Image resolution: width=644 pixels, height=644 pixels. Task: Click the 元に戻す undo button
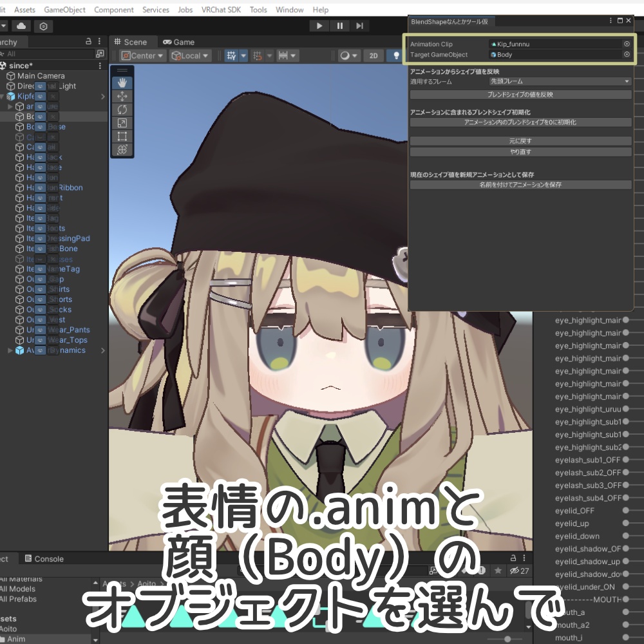pos(521,141)
